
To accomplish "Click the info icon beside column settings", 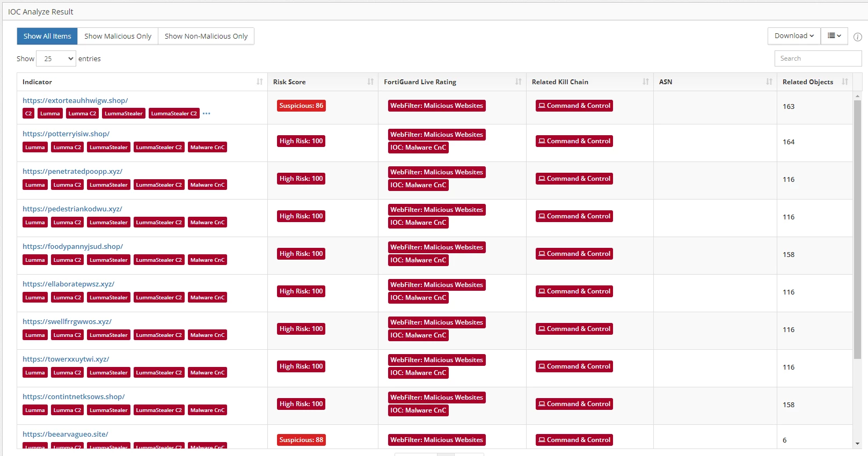I will pyautogui.click(x=858, y=37).
